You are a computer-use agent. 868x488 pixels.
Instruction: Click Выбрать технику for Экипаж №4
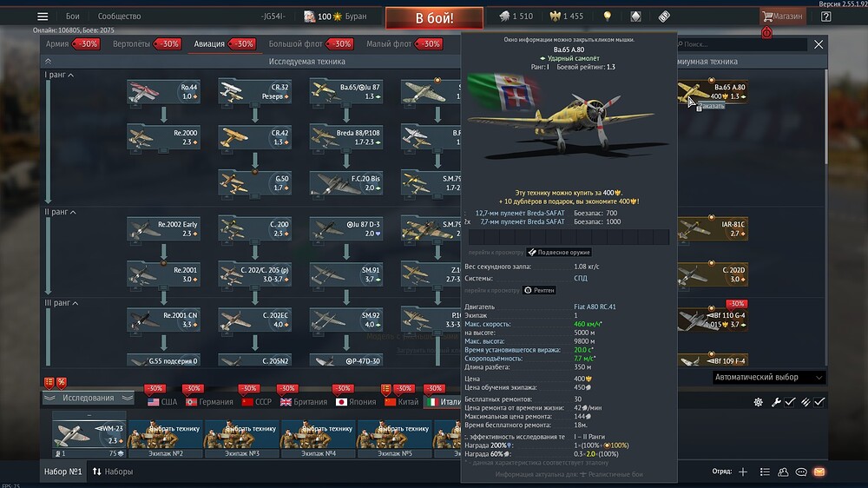[x=319, y=434]
